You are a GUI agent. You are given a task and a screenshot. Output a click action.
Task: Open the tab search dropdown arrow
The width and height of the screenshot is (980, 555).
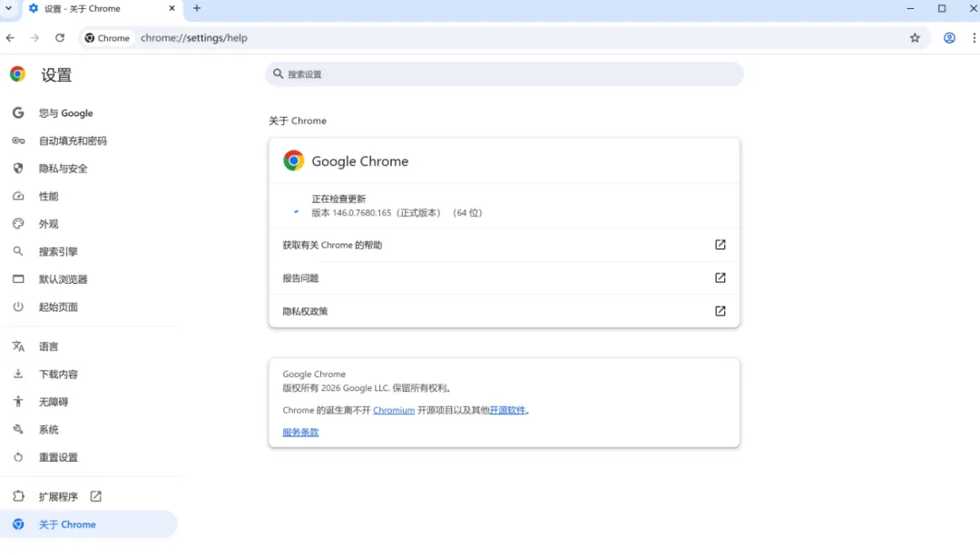tap(9, 9)
